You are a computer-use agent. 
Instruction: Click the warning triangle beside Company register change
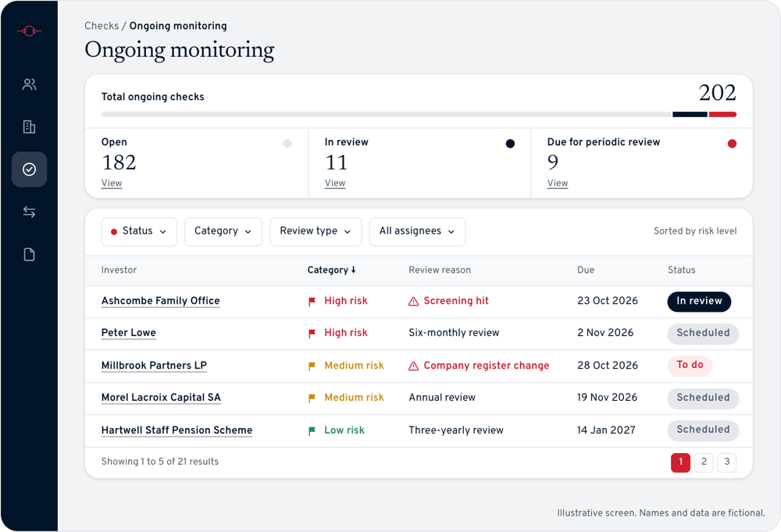pos(413,366)
